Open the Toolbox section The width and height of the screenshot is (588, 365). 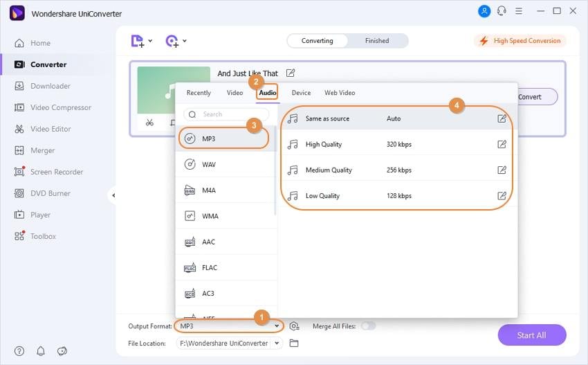pos(35,236)
